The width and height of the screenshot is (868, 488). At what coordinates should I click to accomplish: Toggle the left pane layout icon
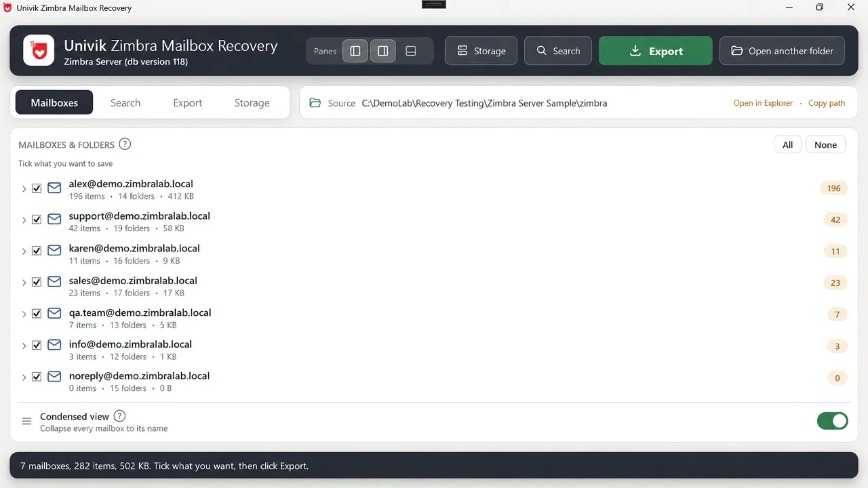(x=355, y=51)
